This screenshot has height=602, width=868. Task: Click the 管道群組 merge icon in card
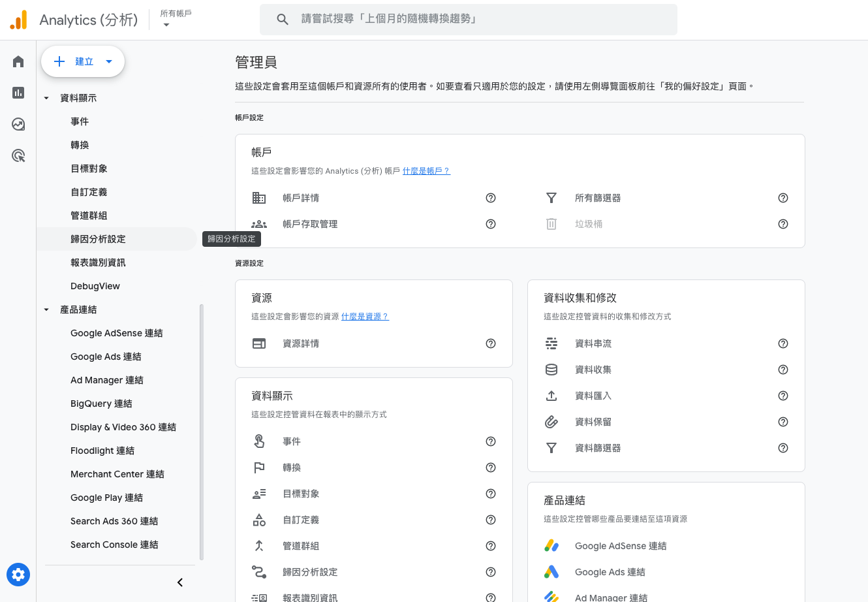259,546
